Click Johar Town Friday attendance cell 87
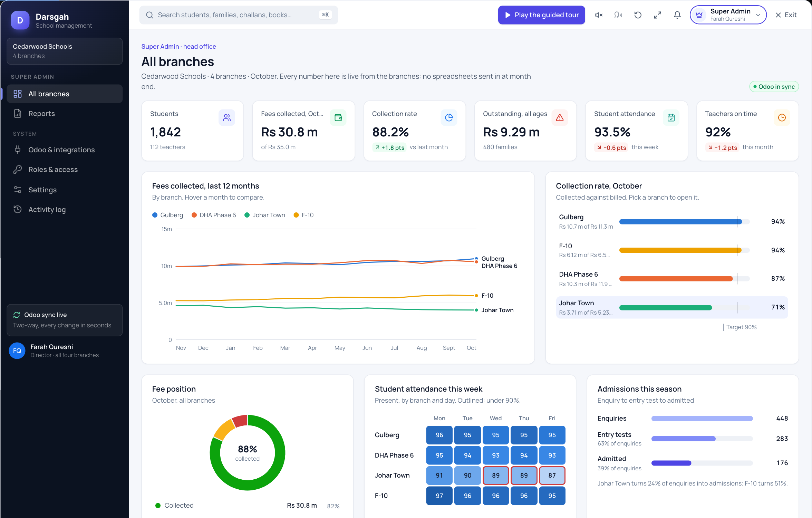This screenshot has width=812, height=518. pyautogui.click(x=552, y=476)
